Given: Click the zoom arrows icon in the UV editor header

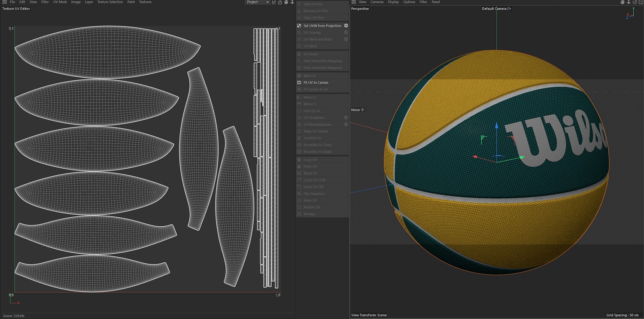Looking at the screenshot, I should [x=292, y=2].
